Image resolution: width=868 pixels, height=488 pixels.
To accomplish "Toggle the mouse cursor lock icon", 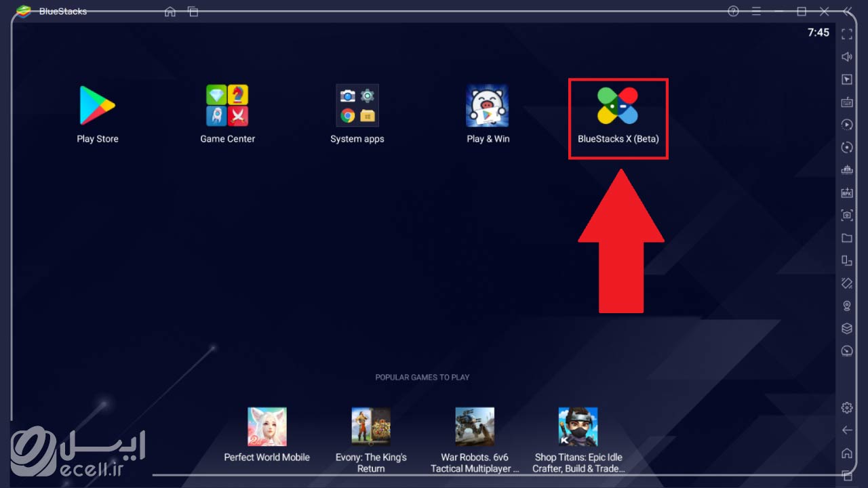I will 847,79.
